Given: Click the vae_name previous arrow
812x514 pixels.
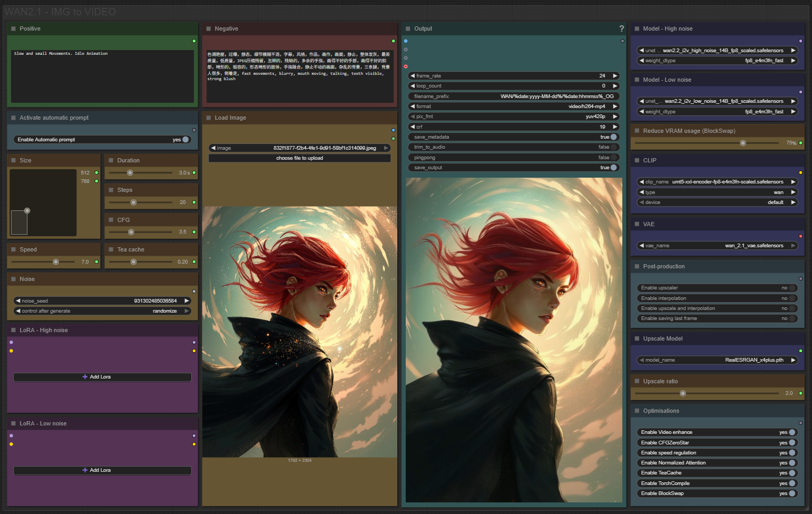Looking at the screenshot, I should tap(641, 246).
